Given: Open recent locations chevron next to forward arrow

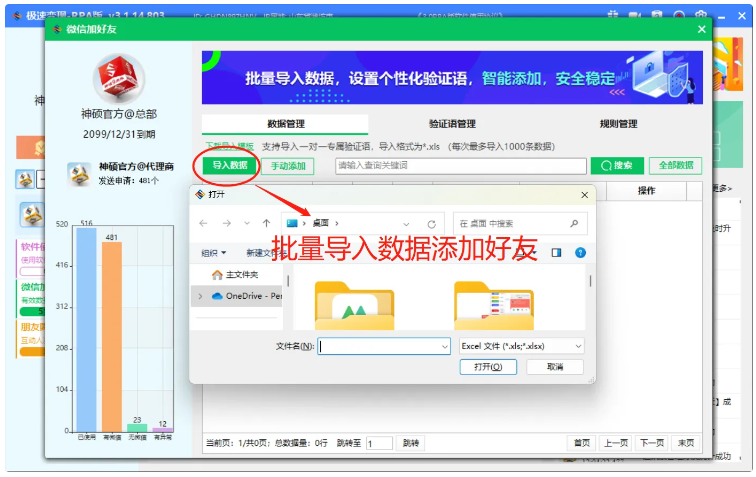Looking at the screenshot, I should click(247, 223).
